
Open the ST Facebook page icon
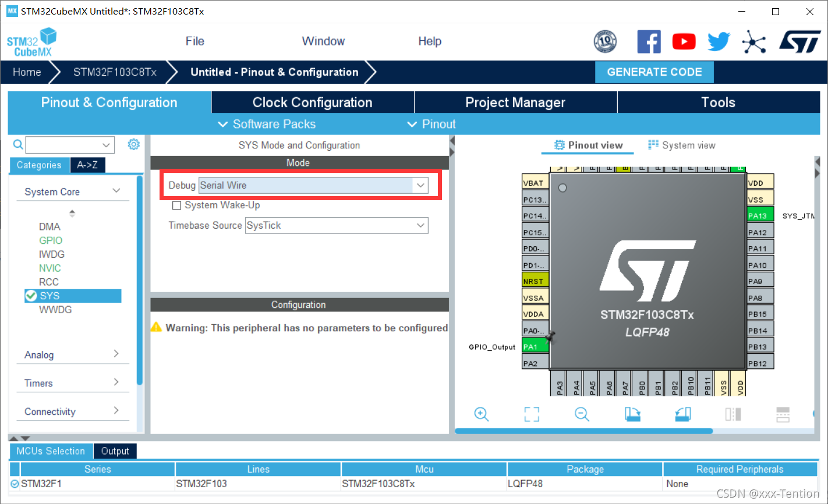pyautogui.click(x=649, y=41)
